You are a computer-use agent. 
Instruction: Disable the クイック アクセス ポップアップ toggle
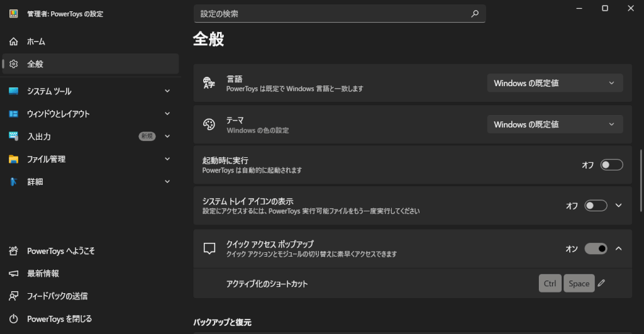pyautogui.click(x=596, y=248)
